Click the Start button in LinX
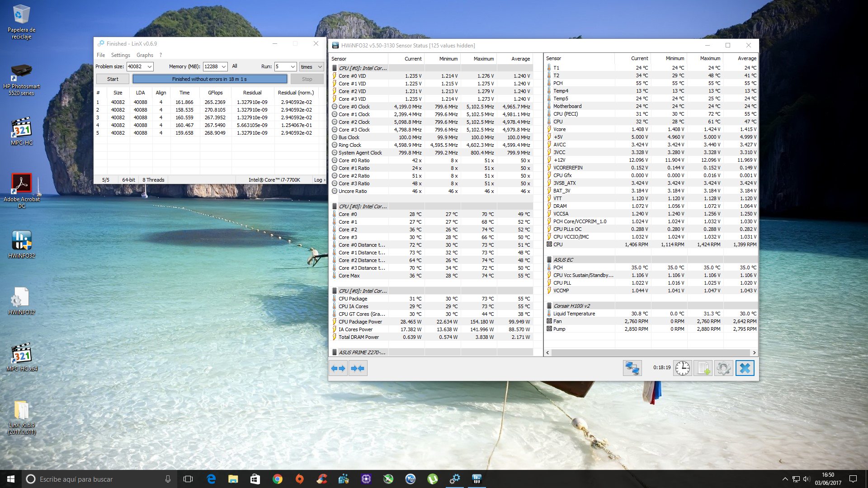 click(113, 79)
